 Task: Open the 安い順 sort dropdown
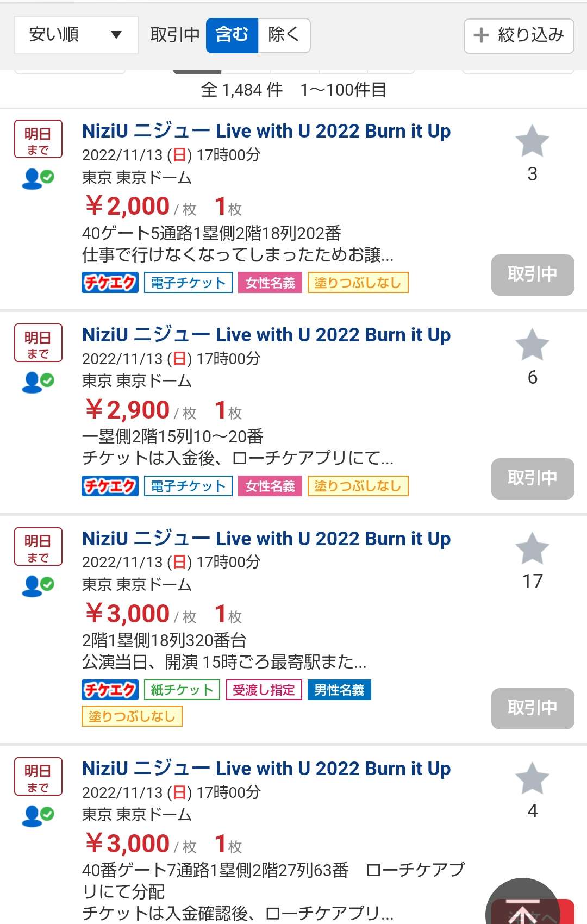click(76, 35)
